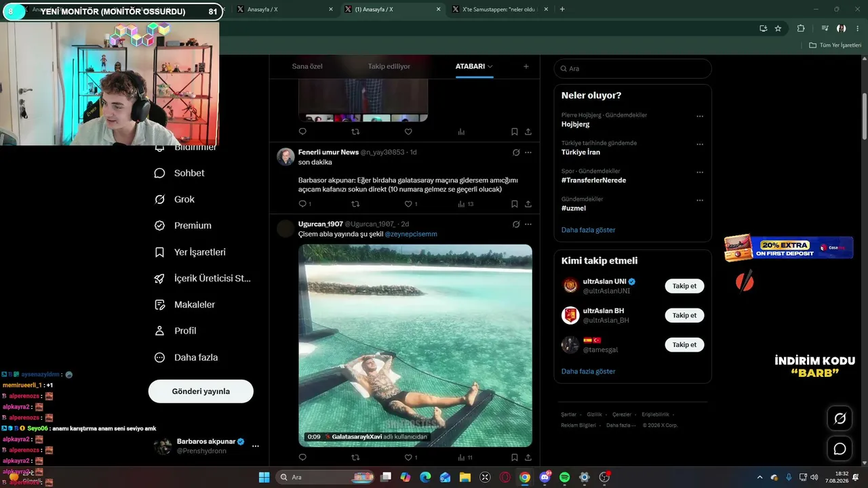Open Grok from the X sidebar

click(175, 199)
